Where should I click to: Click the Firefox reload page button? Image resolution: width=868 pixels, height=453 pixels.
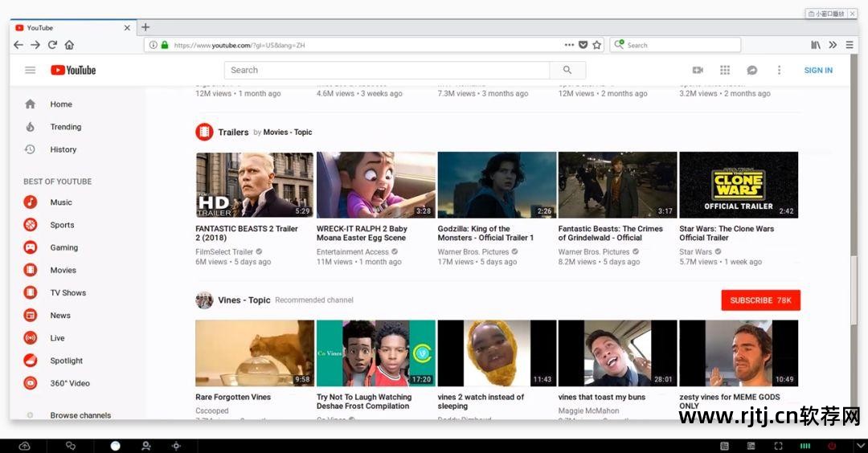[52, 45]
